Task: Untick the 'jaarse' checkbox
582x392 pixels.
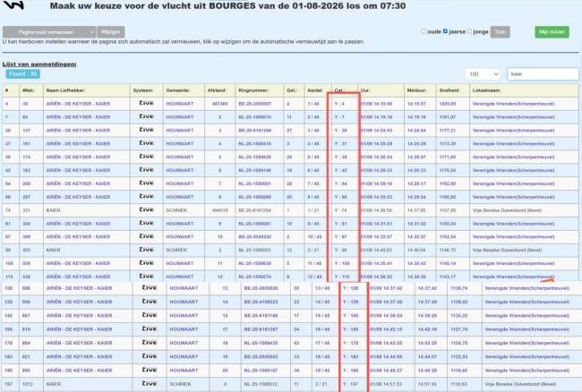Action: tap(445, 31)
